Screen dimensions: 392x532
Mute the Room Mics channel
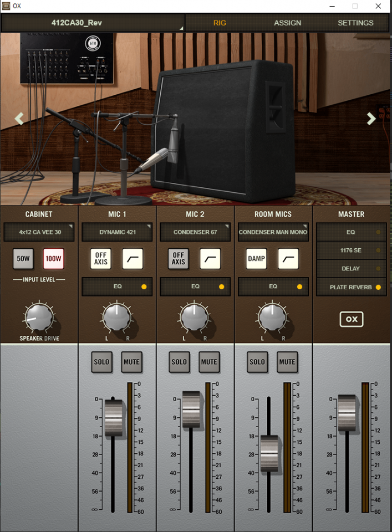287,362
